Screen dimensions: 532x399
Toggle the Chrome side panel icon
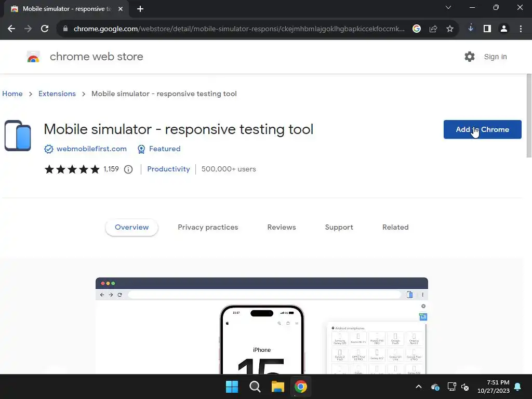pos(487,29)
